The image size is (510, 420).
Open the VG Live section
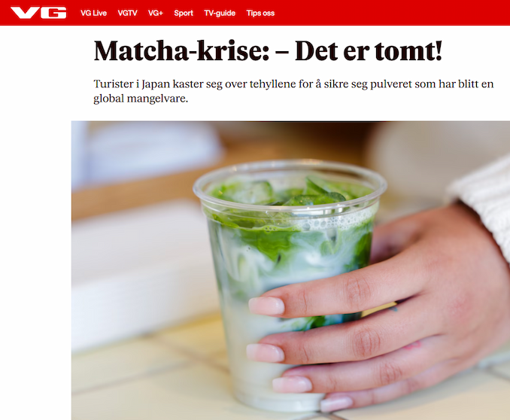click(94, 13)
